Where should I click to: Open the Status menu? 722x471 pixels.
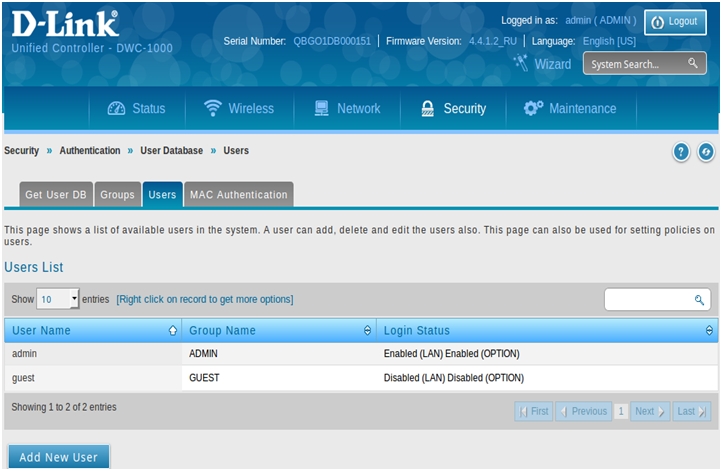(x=136, y=109)
